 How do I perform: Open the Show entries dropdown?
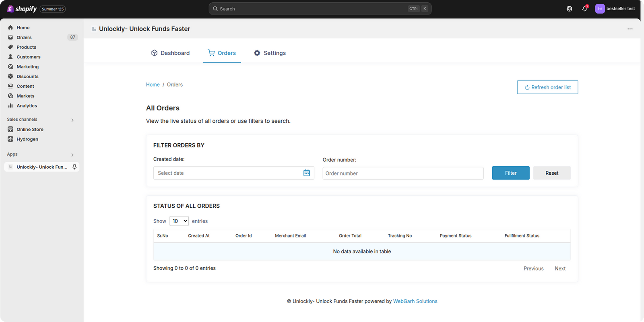[179, 221]
